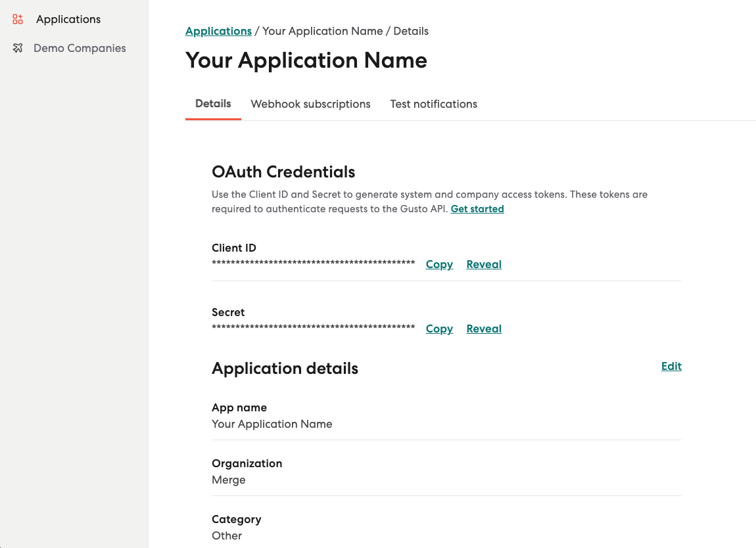The height and width of the screenshot is (548, 756).
Task: Go to Applications via breadcrumb link
Action: point(218,31)
